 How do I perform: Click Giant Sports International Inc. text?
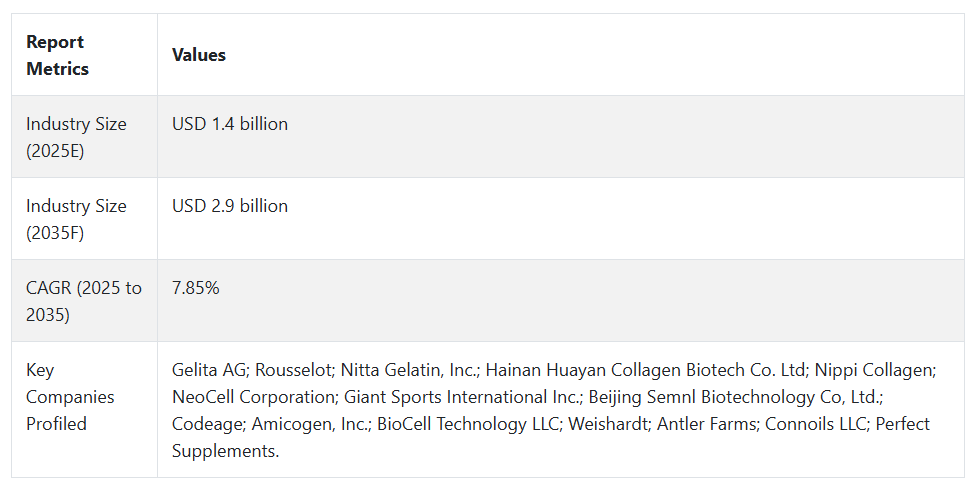click(462, 397)
